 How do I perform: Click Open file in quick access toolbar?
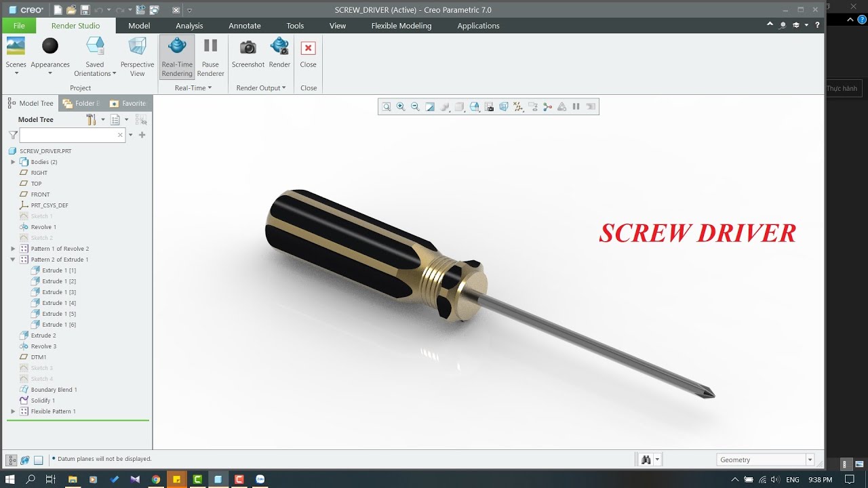[x=71, y=10]
